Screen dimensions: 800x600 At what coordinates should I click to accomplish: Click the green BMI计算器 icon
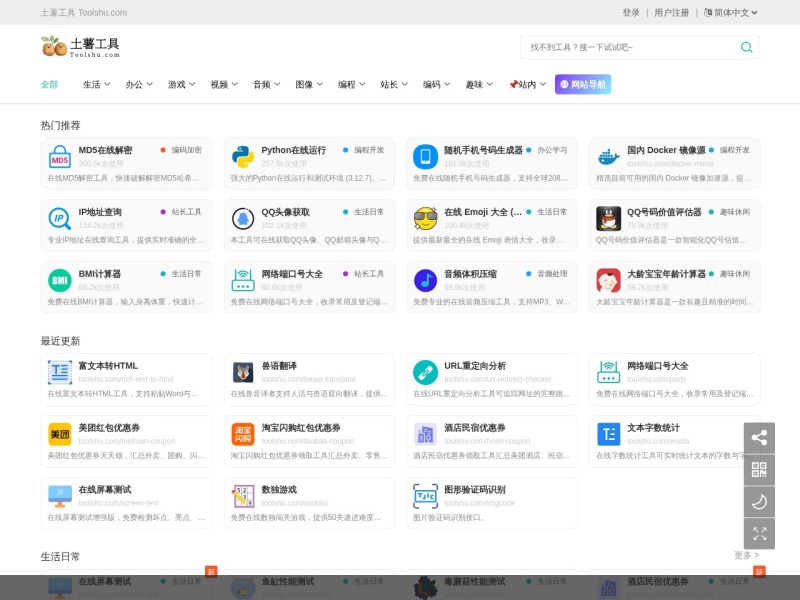(60, 280)
